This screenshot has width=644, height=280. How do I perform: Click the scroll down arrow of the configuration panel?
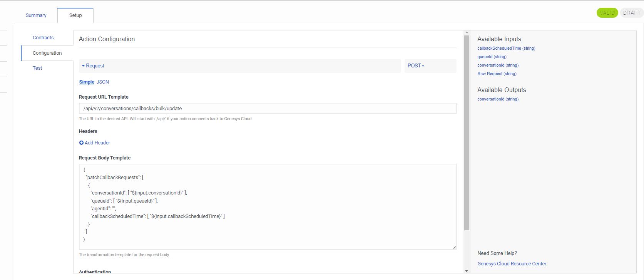467,271
